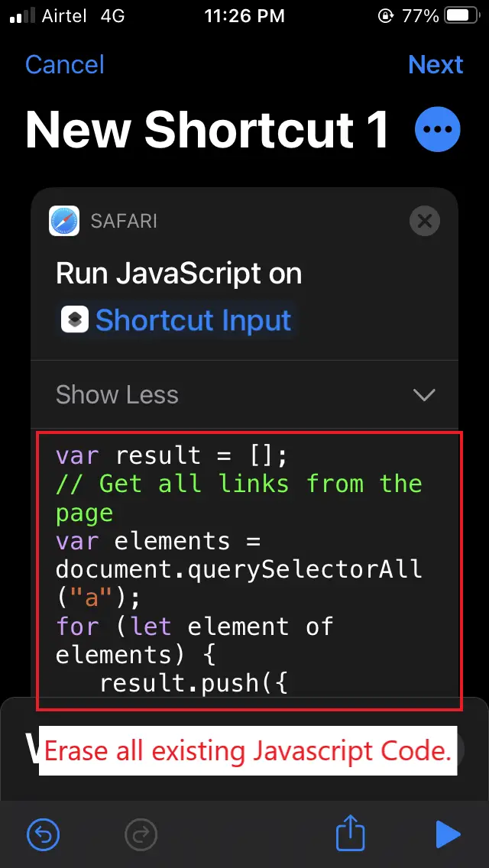This screenshot has height=868, width=489.
Task: Tap the "Run JavaScript on" text
Action: click(x=179, y=274)
